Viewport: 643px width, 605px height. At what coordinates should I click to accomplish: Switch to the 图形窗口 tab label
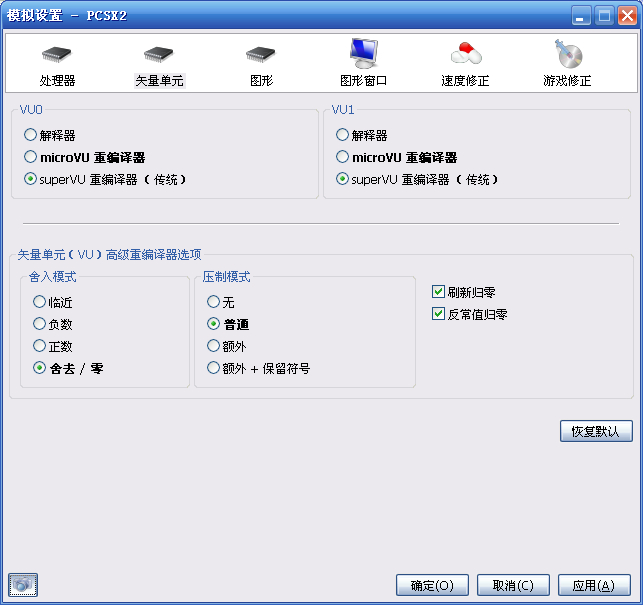coord(364,81)
